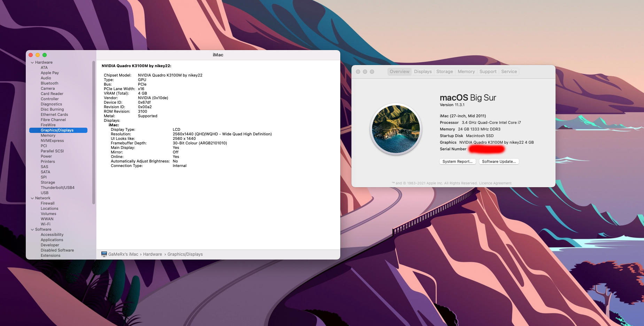Viewport: 644px width, 326px height.
Task: Open the Memory tab in About This Mac
Action: pos(466,72)
